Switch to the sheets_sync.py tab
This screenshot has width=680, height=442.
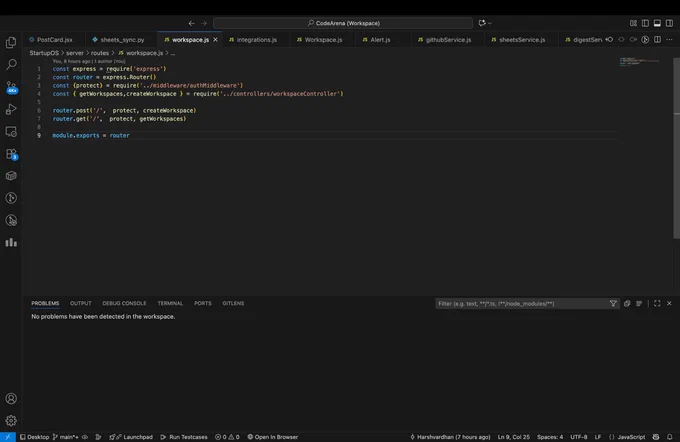point(122,39)
